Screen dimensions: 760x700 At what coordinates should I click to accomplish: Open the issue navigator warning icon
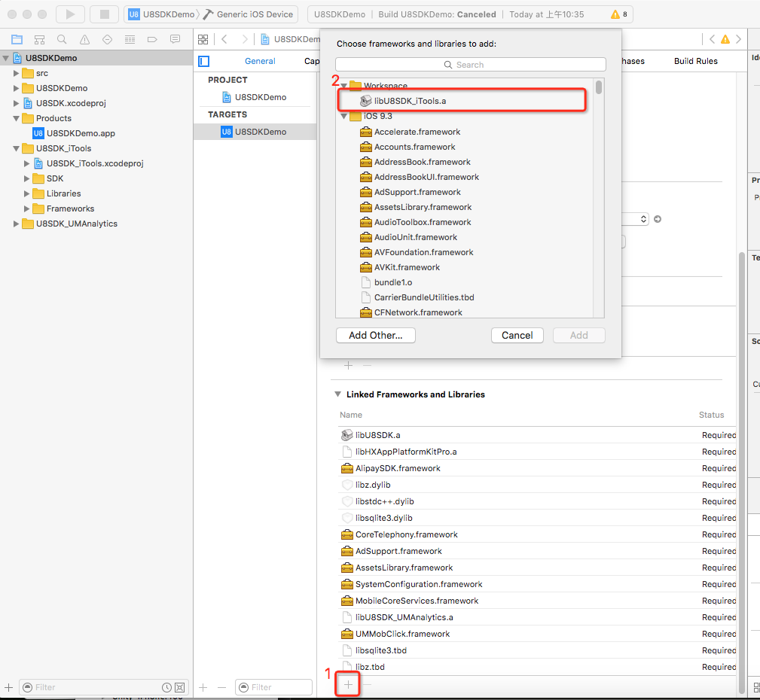85,39
